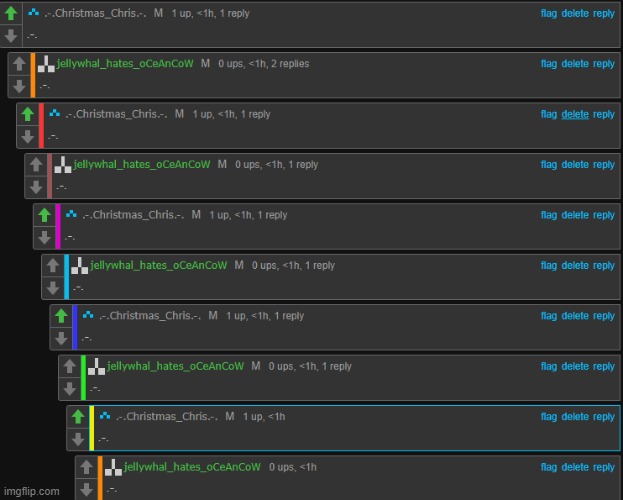623x500 pixels.
Task: Upvote the topmost Christmas_Chris comment
Action: pos(10,13)
